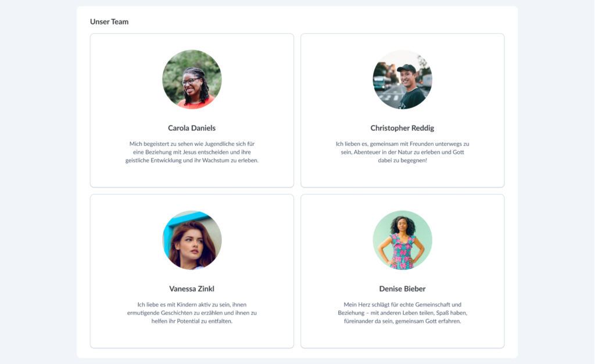Select the name Carola Daniels

(x=192, y=128)
